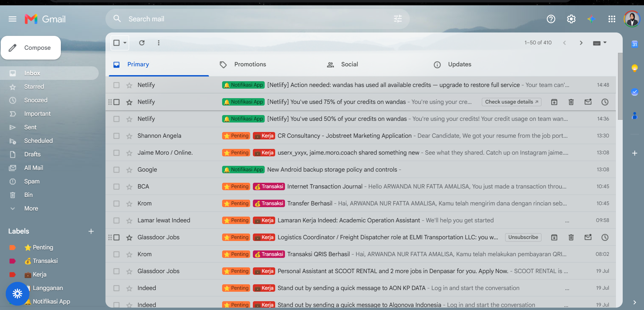Open the Google account avatar
Screen dimensions: 644x310
(632, 19)
